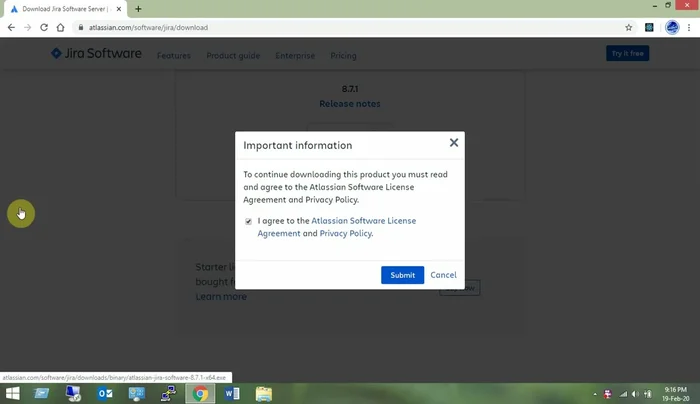This screenshot has height=404, width=700.
Task: Open the Features menu item
Action: [x=174, y=56]
